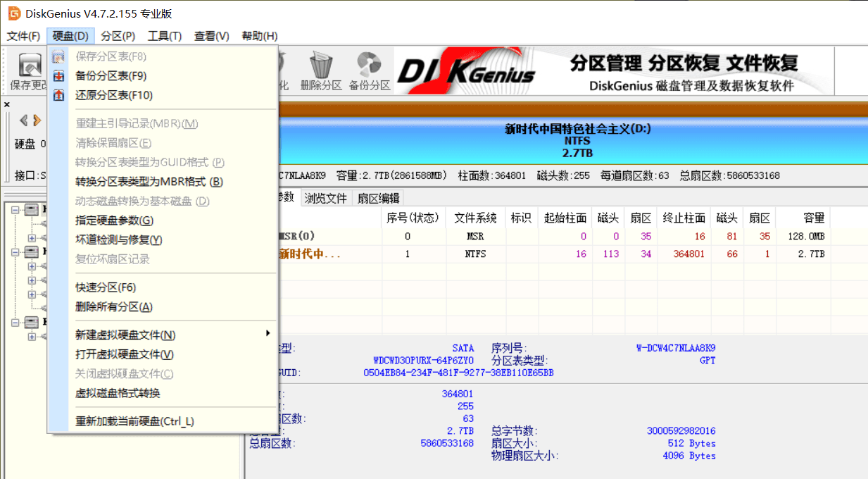Close the left disk panel with X
Viewport: 868px width, 479px height.
click(x=7, y=104)
